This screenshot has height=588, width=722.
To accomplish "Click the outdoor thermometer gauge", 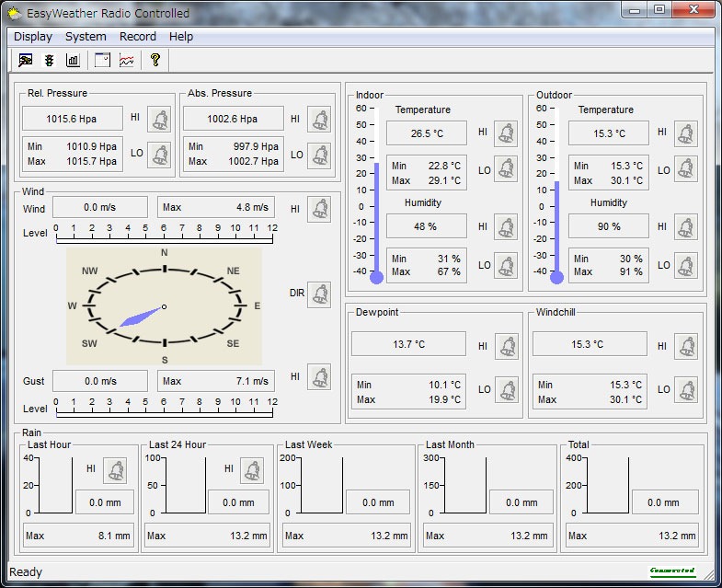I will point(556,195).
